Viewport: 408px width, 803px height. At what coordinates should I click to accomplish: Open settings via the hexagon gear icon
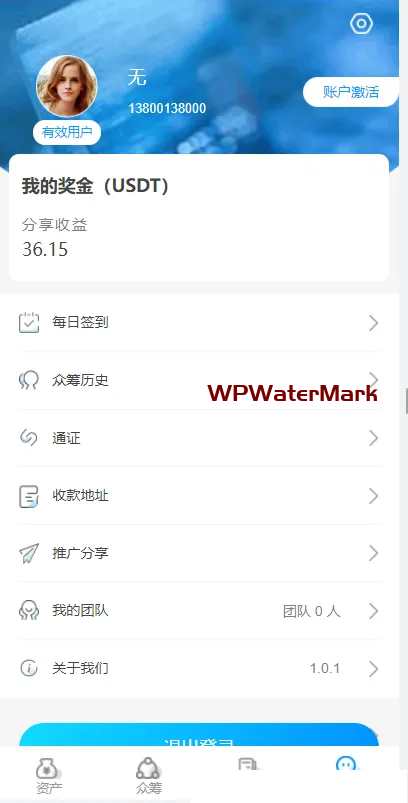pos(361,24)
